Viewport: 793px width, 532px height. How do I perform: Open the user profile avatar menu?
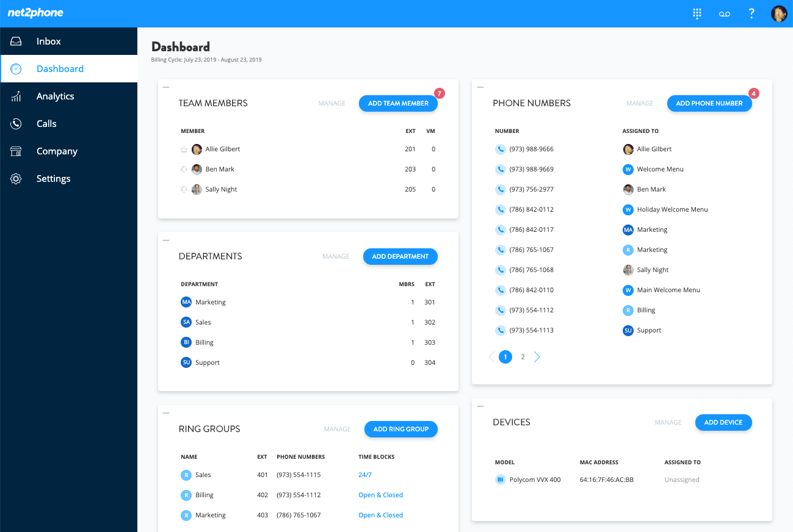779,14
